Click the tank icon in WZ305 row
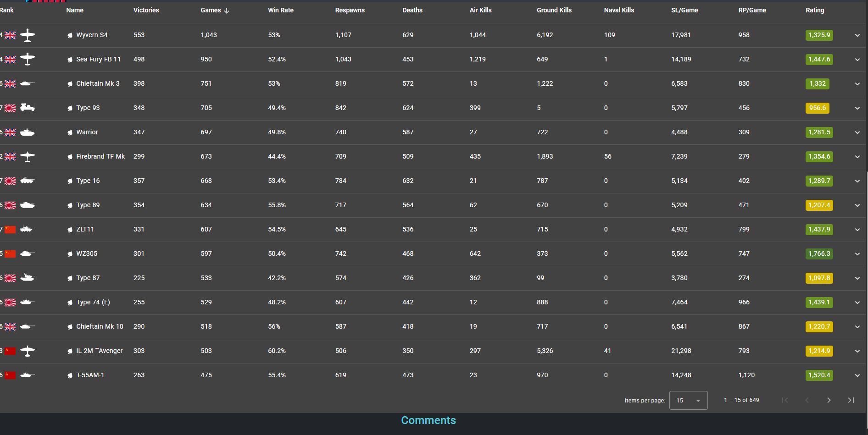 pos(28,253)
